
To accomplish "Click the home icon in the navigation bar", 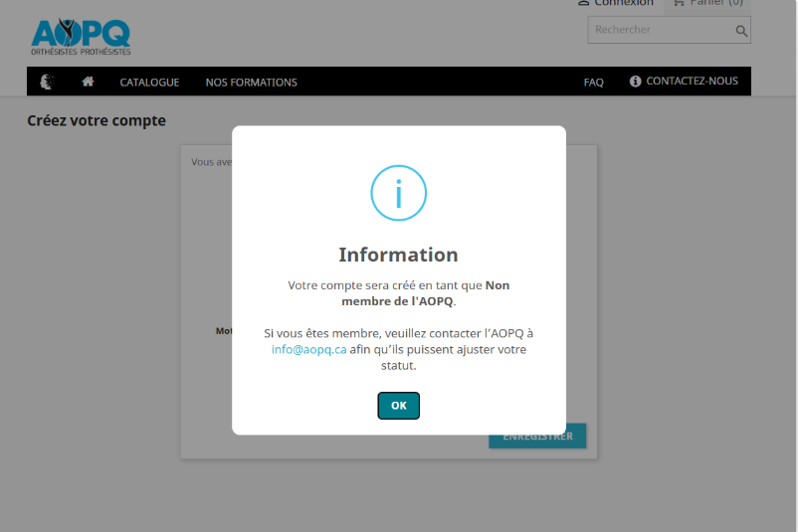I will [x=88, y=82].
